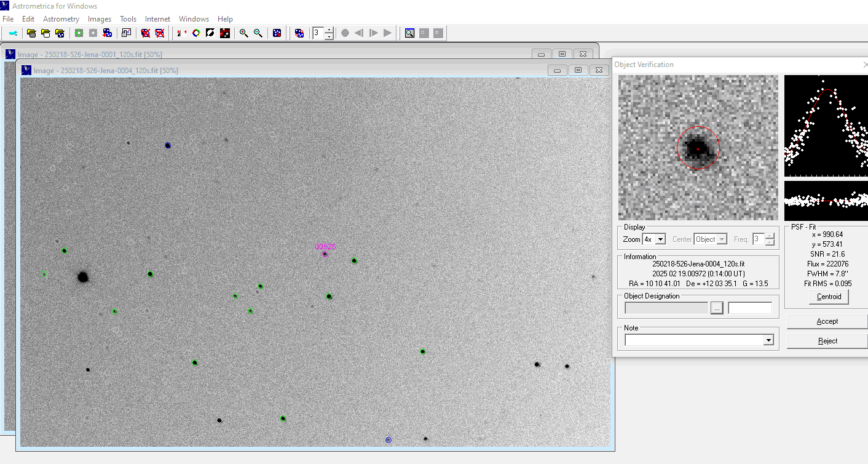Viewport: 868px width, 464px height.
Task: Click the blink play arrow
Action: (387, 33)
